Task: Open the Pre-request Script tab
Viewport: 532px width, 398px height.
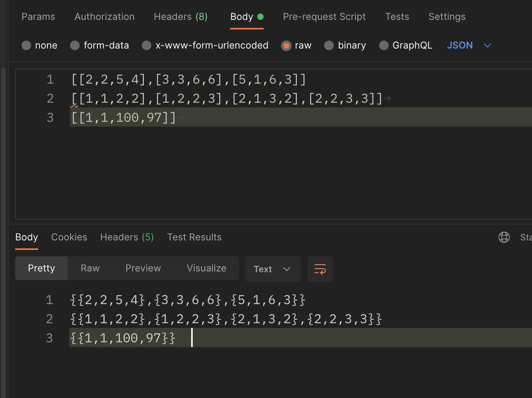Action: tap(324, 17)
